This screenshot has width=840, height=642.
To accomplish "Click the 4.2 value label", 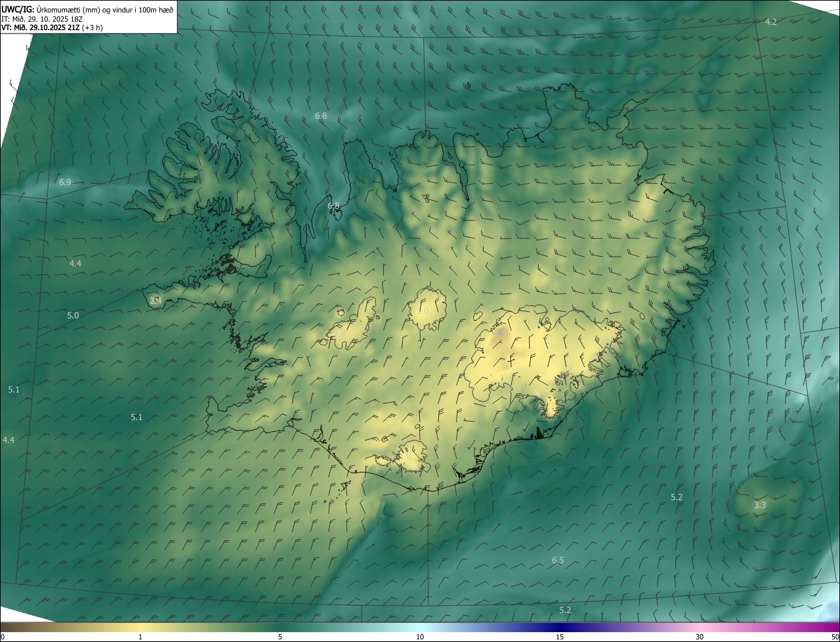I will [771, 22].
